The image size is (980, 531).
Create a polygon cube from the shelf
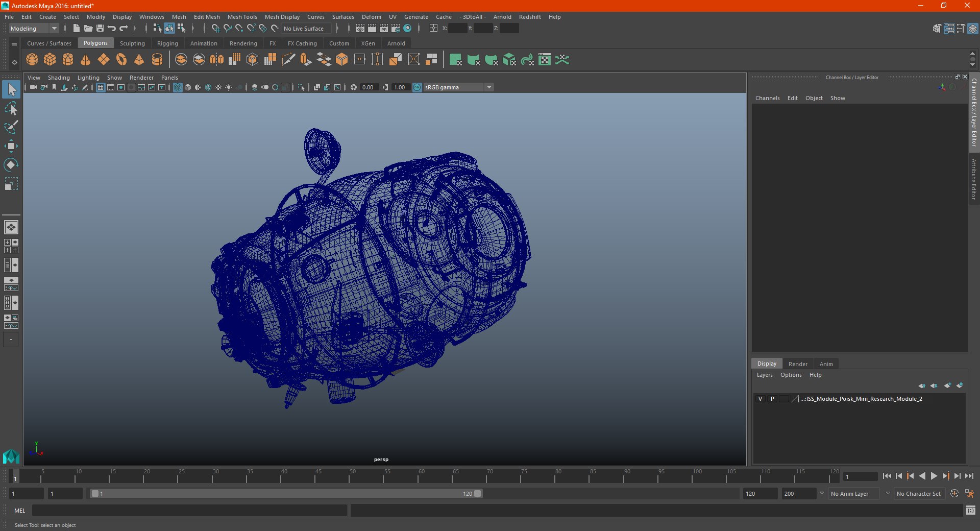coord(50,60)
